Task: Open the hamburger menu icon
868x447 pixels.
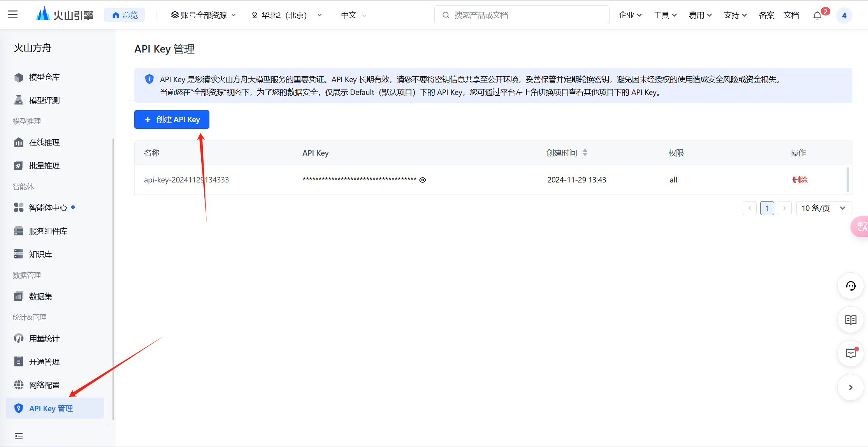Action: (13, 15)
